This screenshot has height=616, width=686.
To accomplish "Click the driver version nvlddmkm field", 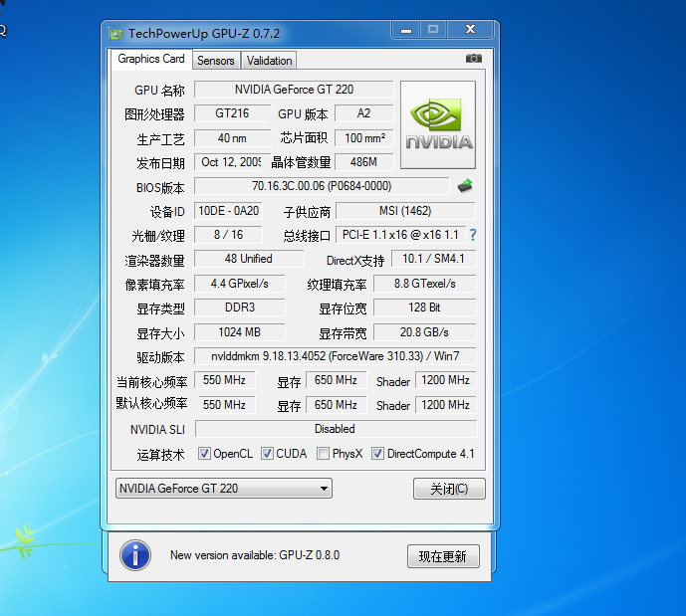I will [335, 356].
